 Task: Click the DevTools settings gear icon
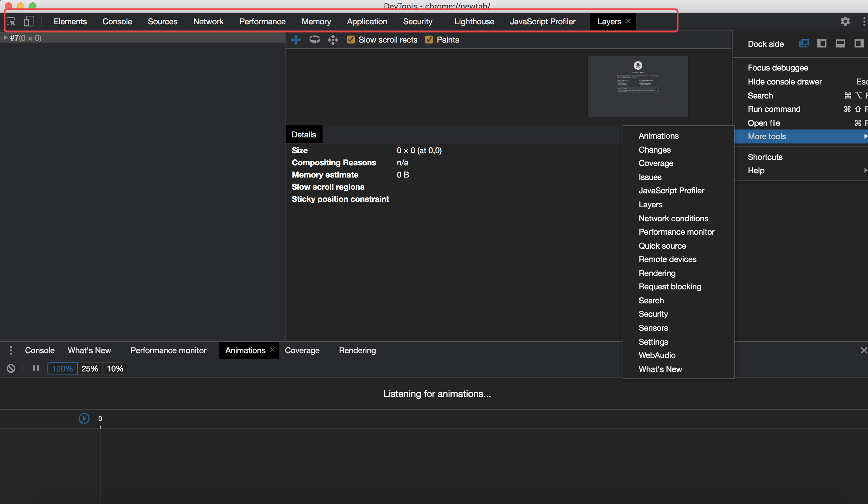(x=845, y=21)
